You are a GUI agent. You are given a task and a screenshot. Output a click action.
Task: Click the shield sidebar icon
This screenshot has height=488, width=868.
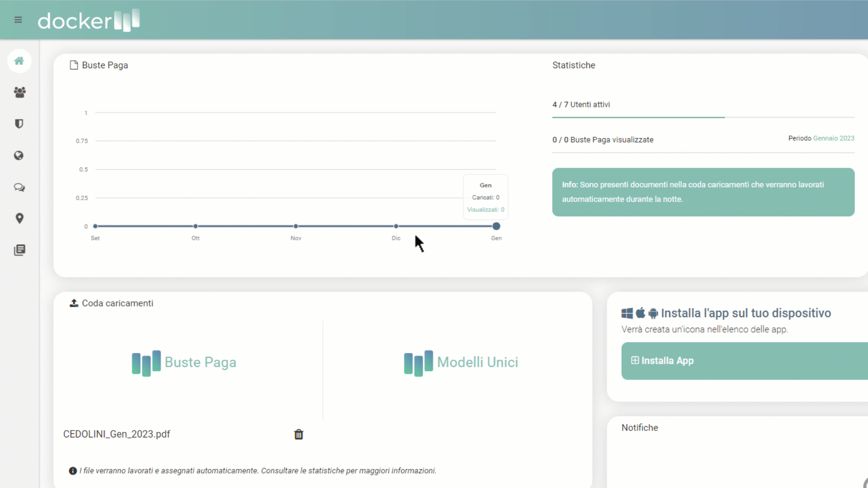[x=19, y=124]
